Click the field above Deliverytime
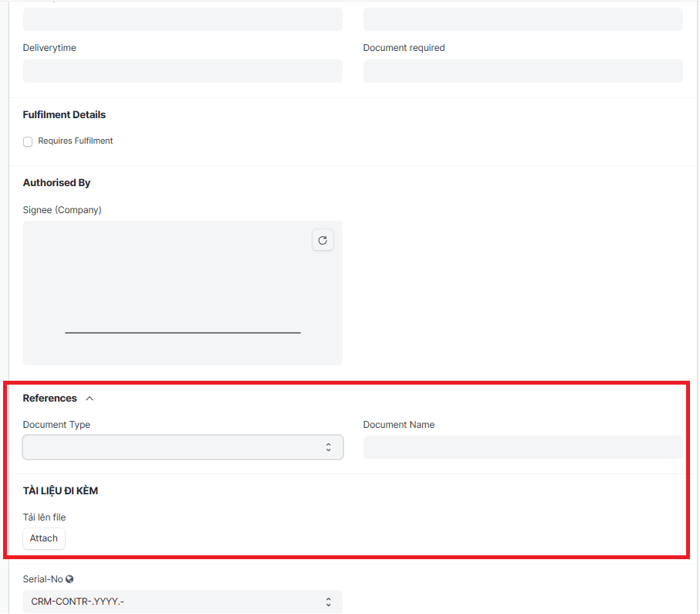Viewport: 700px width, 614px height. tap(182, 19)
